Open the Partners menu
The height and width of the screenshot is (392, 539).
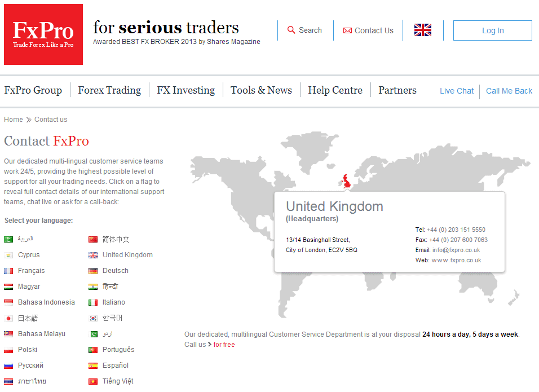pyautogui.click(x=397, y=90)
